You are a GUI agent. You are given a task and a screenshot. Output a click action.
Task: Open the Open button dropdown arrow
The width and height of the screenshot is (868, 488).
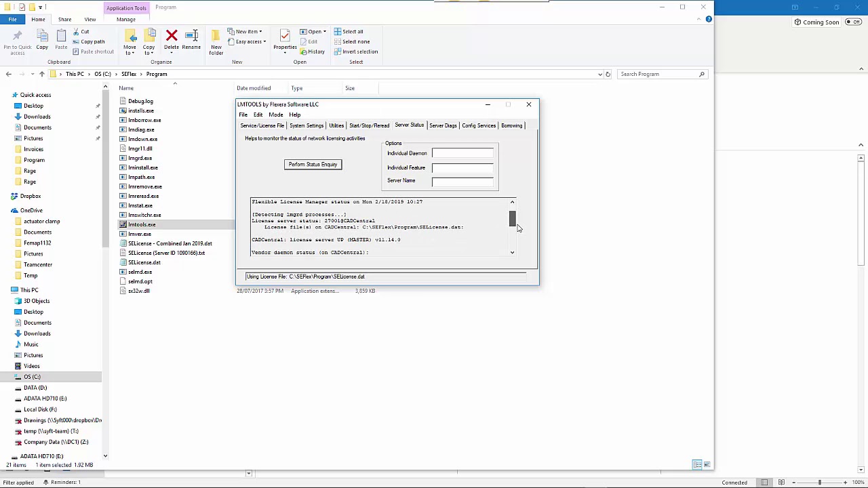coord(325,32)
